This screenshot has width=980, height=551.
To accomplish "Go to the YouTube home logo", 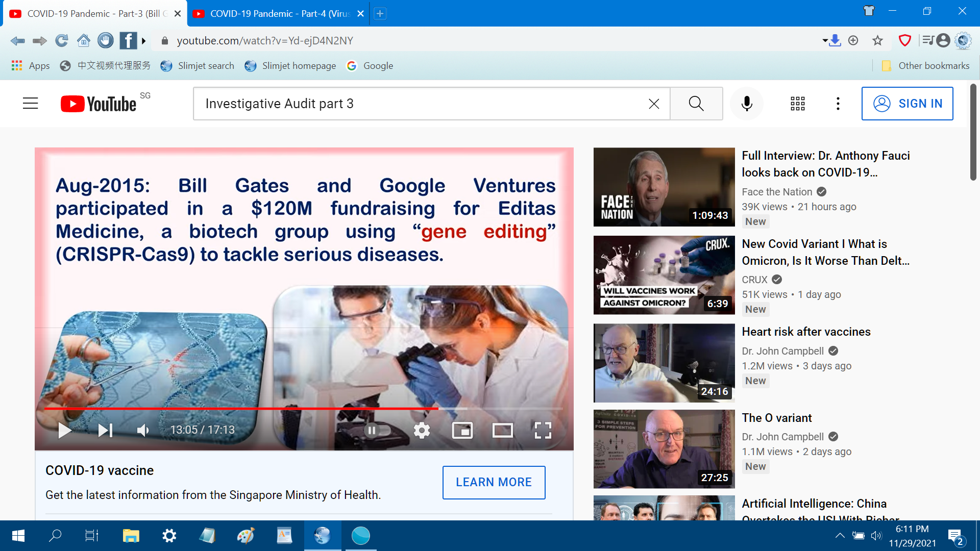I will [99, 104].
